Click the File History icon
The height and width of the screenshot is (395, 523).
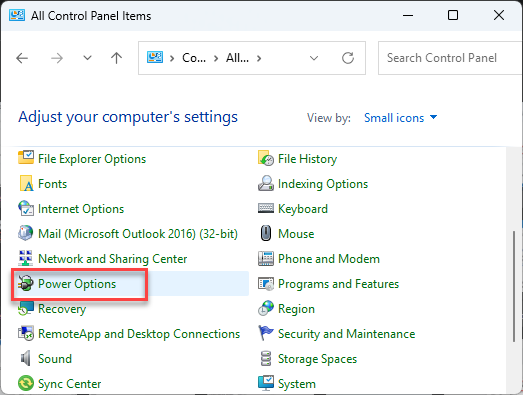(x=266, y=158)
